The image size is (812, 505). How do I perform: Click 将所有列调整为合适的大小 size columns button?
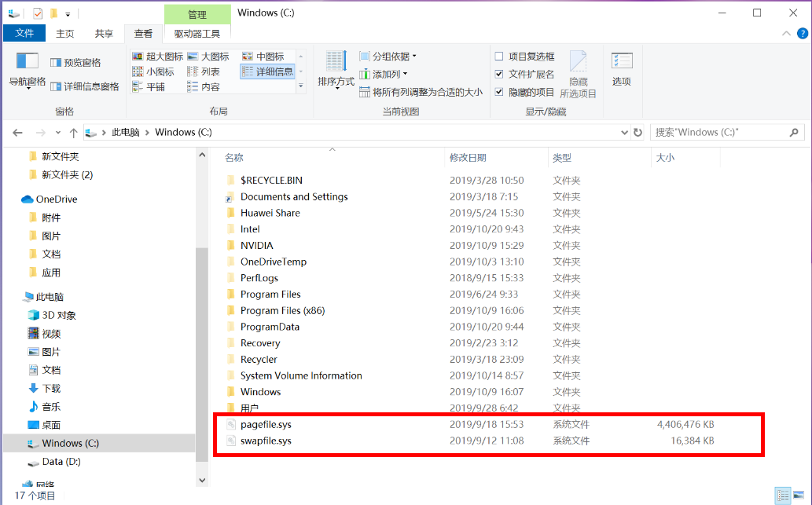point(421,92)
